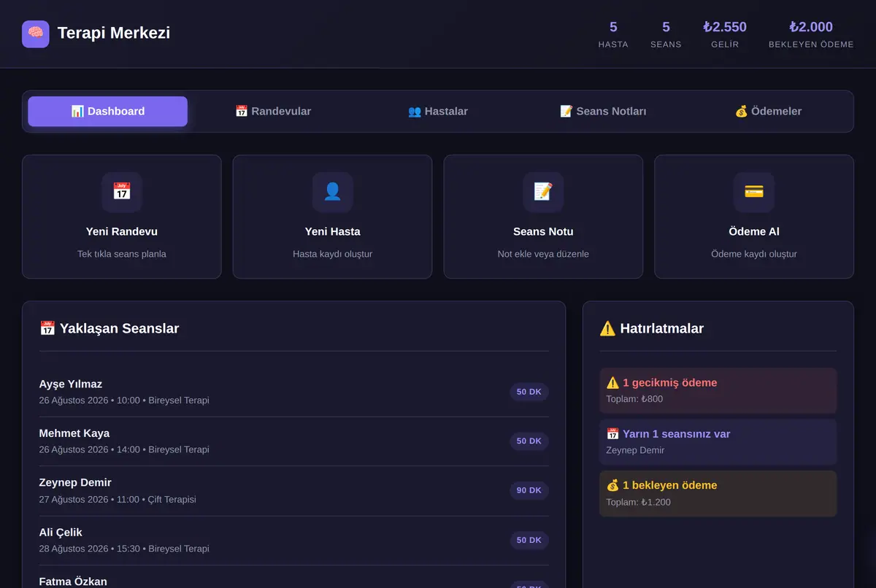876x588 pixels.
Task: Click the Toplam: ₺800 text
Action: [634, 399]
